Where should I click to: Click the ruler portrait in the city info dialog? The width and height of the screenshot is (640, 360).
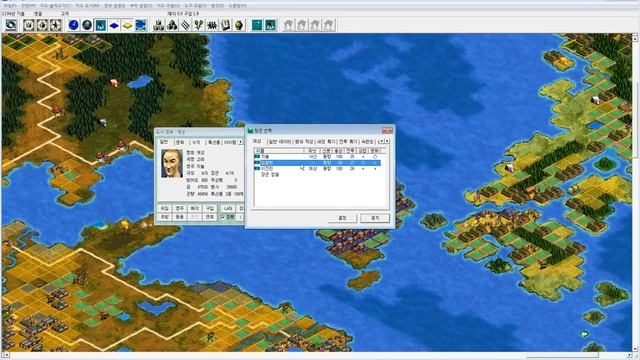tap(172, 163)
